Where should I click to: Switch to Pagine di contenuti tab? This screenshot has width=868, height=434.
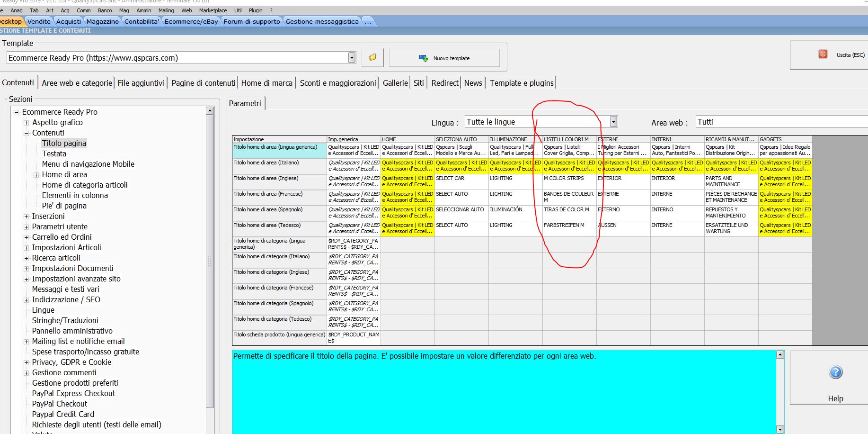point(204,83)
